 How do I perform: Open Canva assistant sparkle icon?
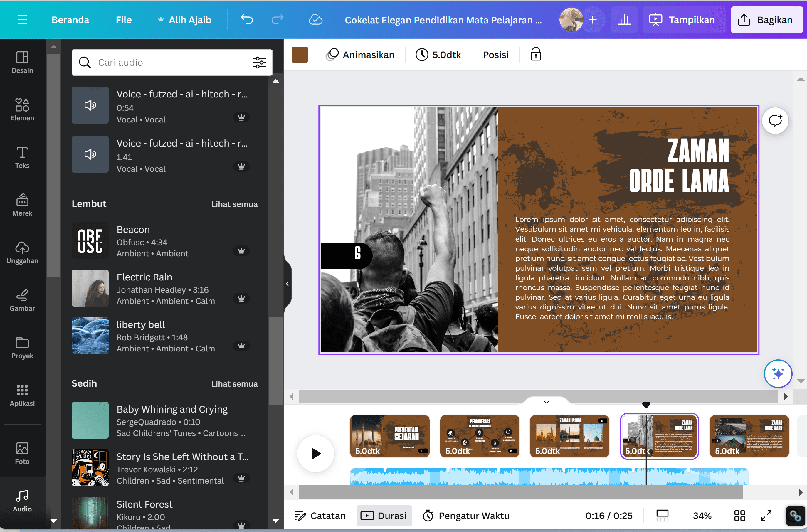coord(778,373)
